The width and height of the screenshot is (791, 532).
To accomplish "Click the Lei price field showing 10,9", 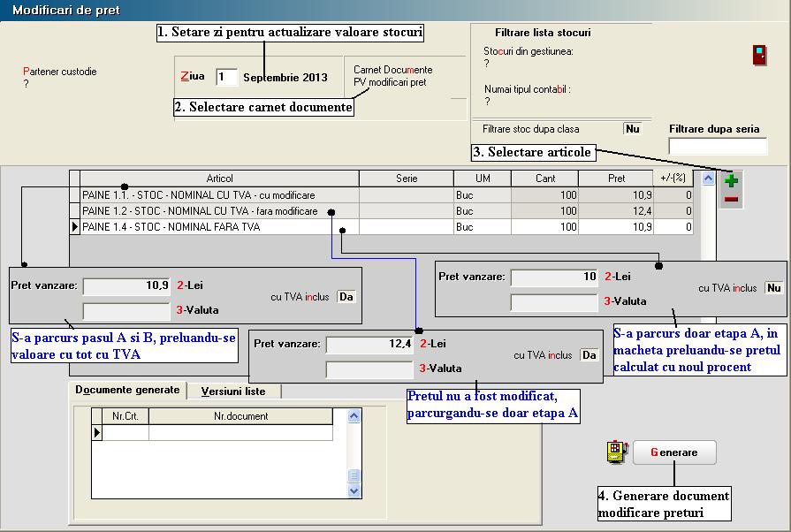I will pos(126,286).
